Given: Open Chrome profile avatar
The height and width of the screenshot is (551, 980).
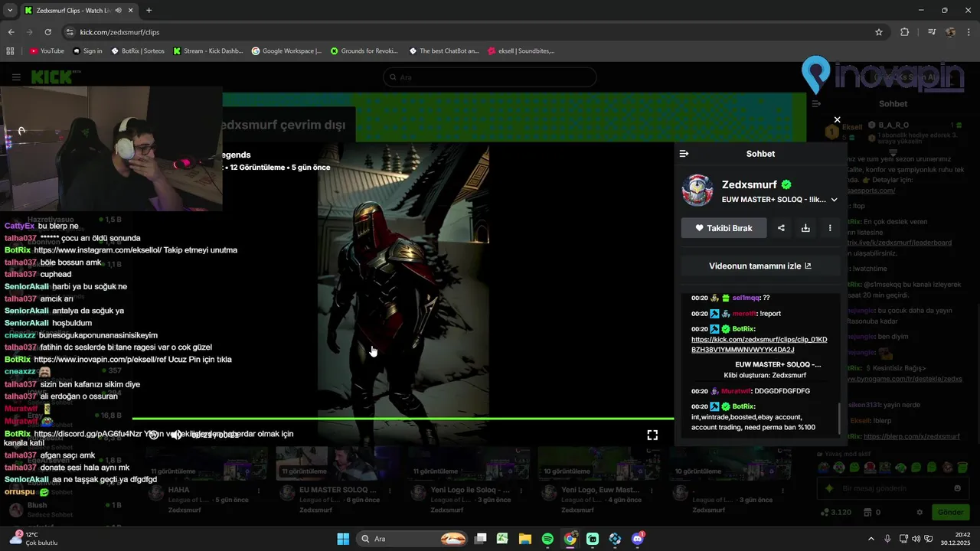Looking at the screenshot, I should pos(950,32).
